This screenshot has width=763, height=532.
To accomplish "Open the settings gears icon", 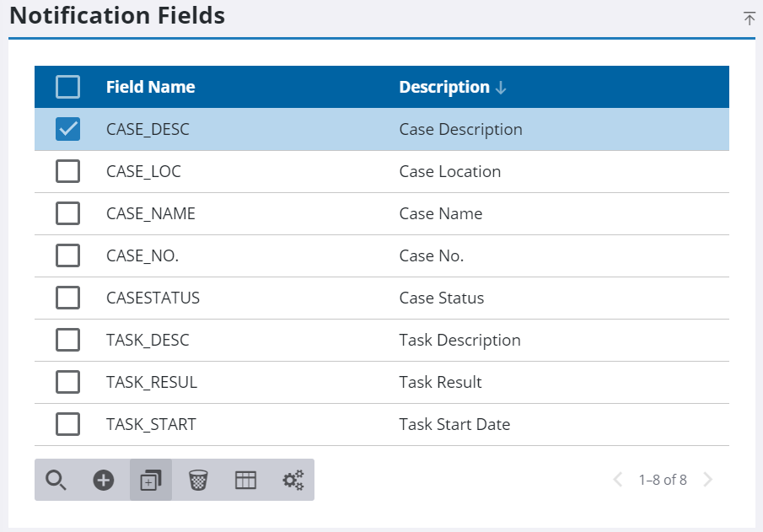I will pos(293,481).
